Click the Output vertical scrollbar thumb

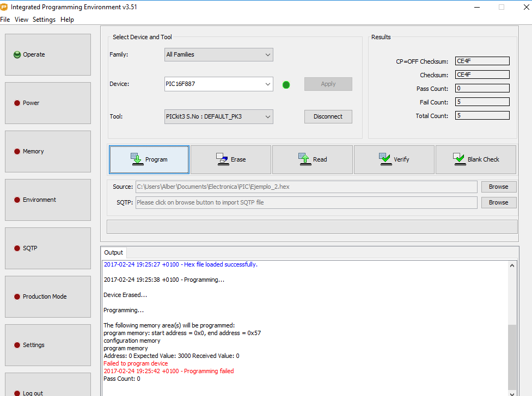pos(512,357)
